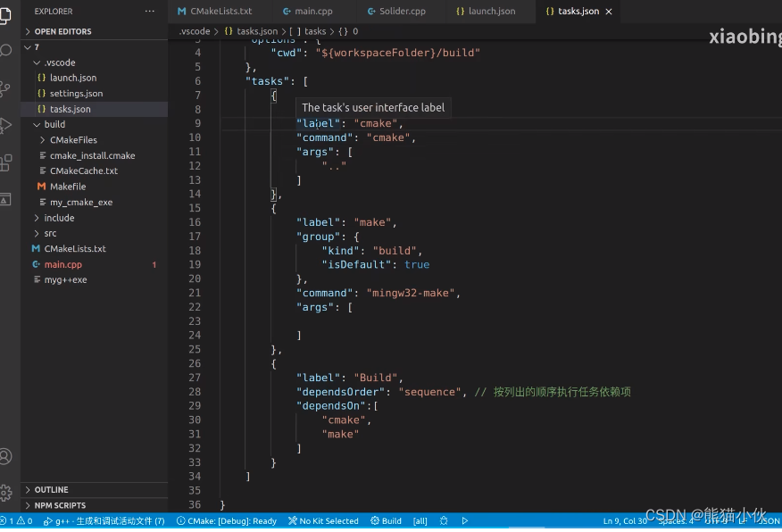Open Run and Debug view
The height and width of the screenshot is (532, 782).
5,126
